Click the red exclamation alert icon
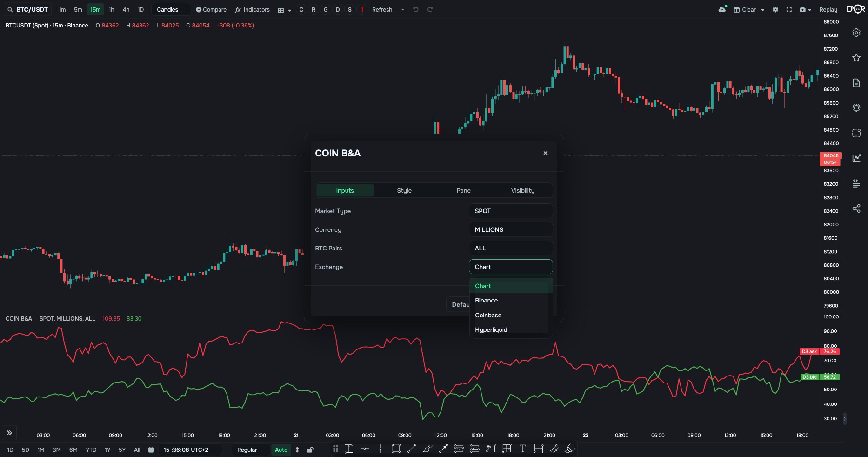The height and width of the screenshot is (457, 868). tap(362, 9)
